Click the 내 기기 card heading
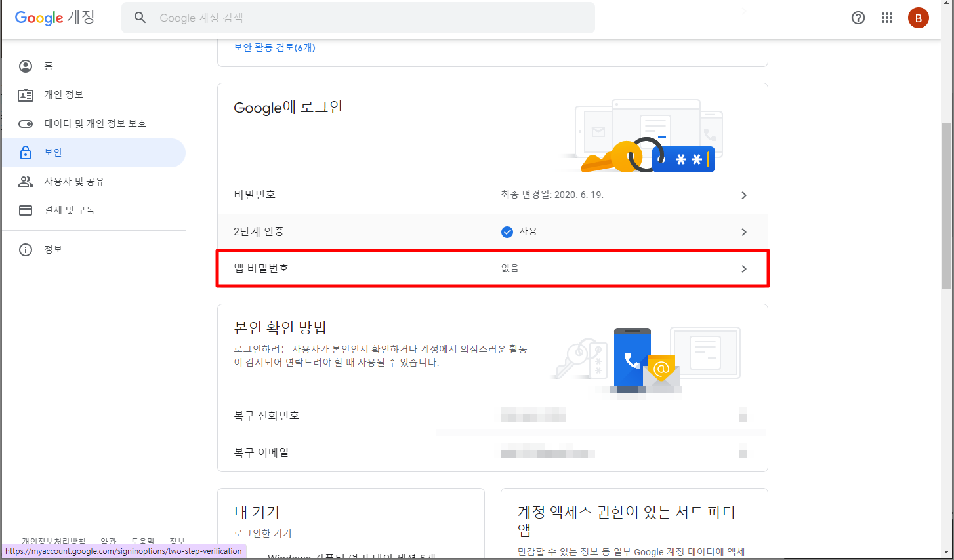This screenshot has width=954, height=560. tap(257, 512)
